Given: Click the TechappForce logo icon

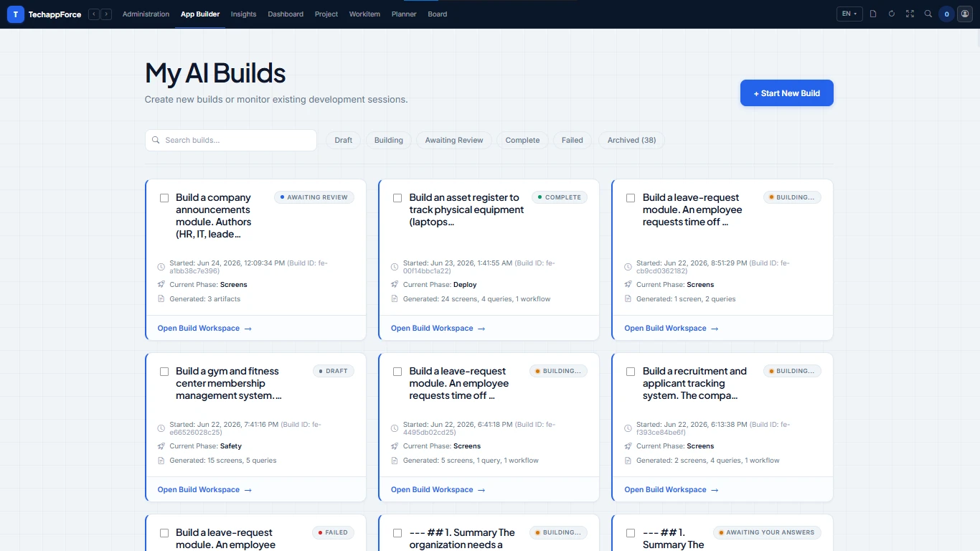Looking at the screenshot, I should 16,14.
